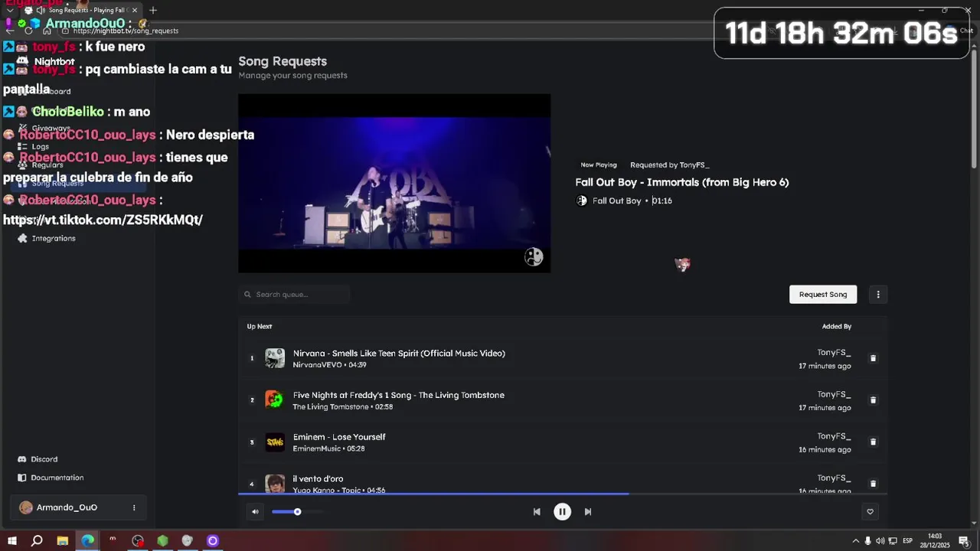Skip to the next song

[x=588, y=512]
